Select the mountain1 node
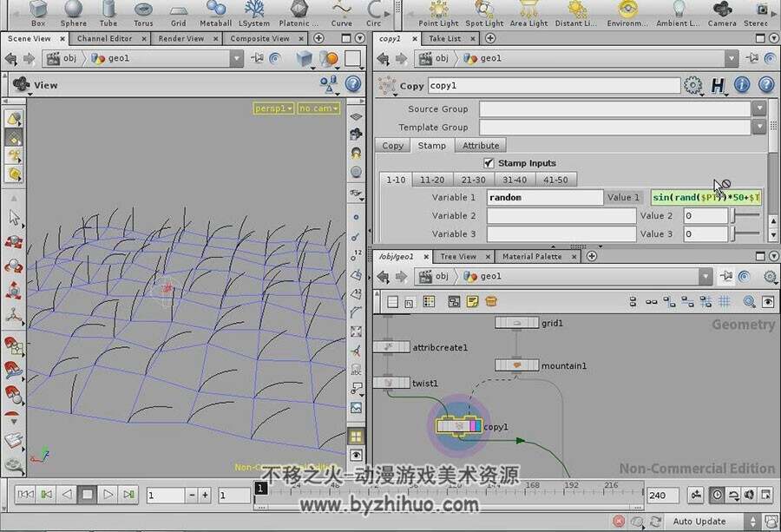 516,365
